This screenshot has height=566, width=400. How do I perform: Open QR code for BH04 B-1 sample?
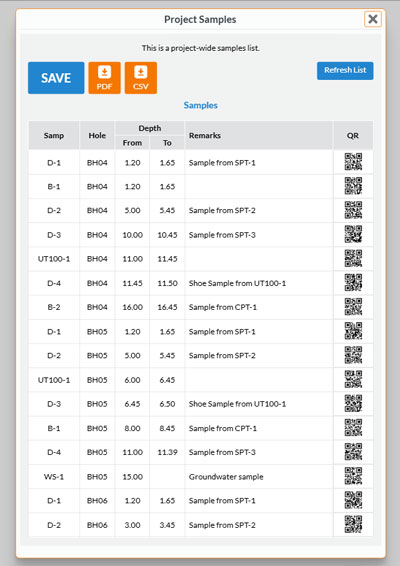(353, 186)
